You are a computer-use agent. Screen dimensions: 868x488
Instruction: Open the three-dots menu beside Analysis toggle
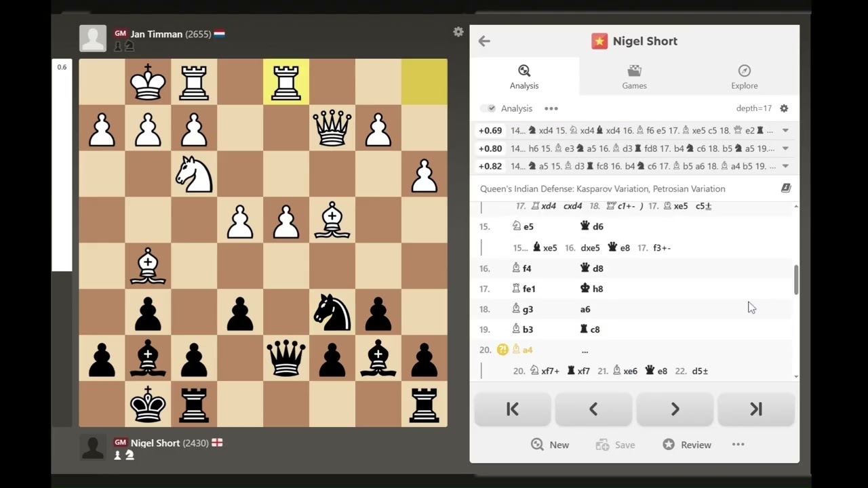tap(551, 108)
